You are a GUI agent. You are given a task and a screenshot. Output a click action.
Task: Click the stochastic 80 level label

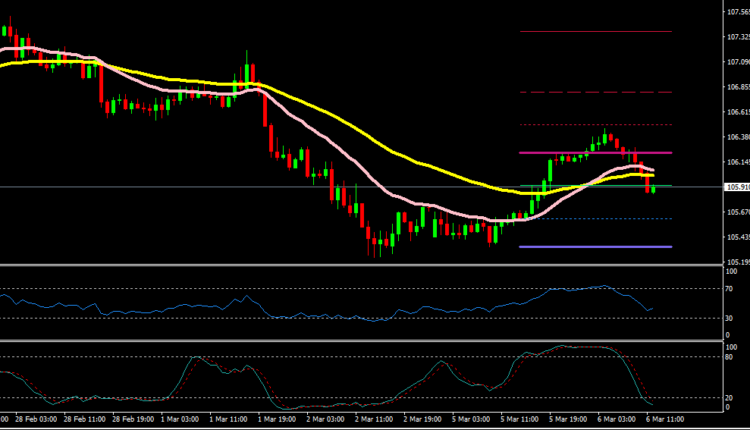pos(732,357)
